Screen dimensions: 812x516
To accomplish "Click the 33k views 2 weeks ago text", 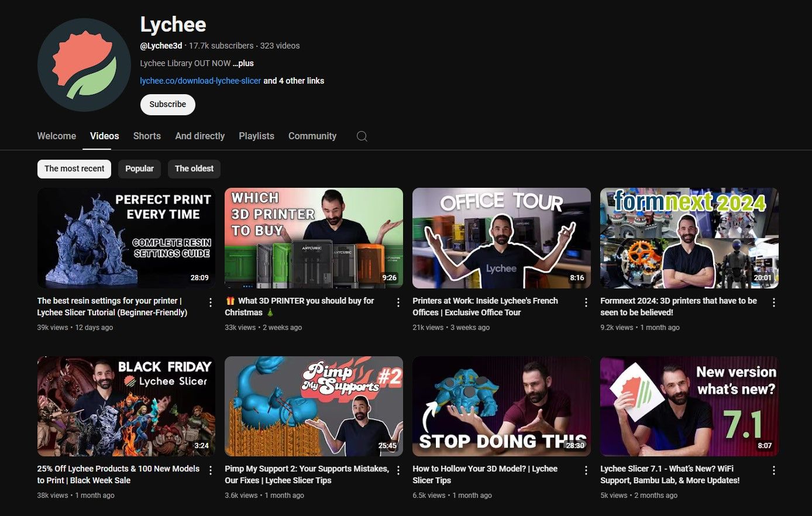I will tap(263, 328).
